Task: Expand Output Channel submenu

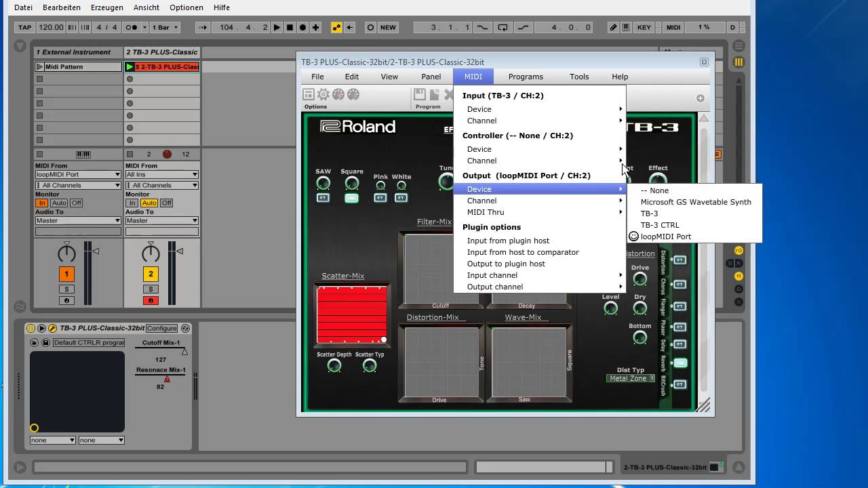Action: tap(540, 201)
